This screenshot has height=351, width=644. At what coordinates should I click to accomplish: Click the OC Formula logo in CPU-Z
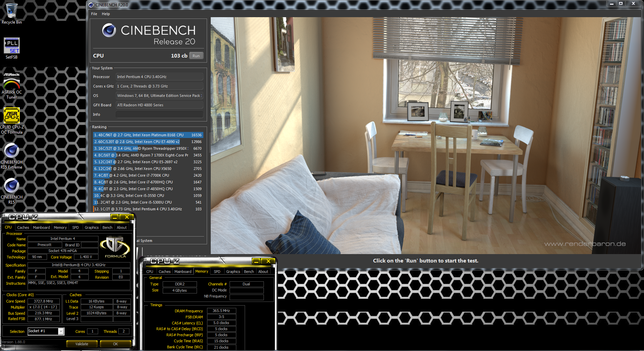tap(115, 247)
